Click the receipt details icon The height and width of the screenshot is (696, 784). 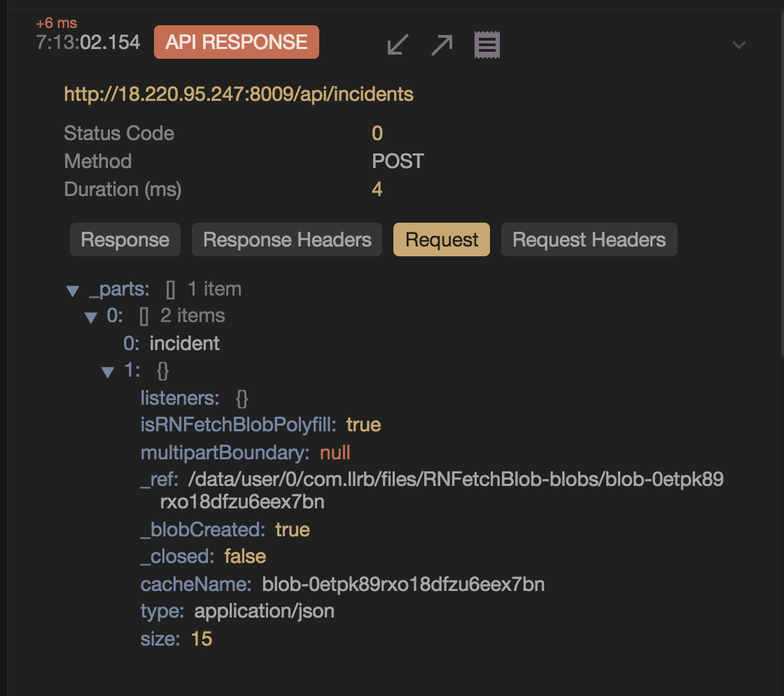click(486, 45)
